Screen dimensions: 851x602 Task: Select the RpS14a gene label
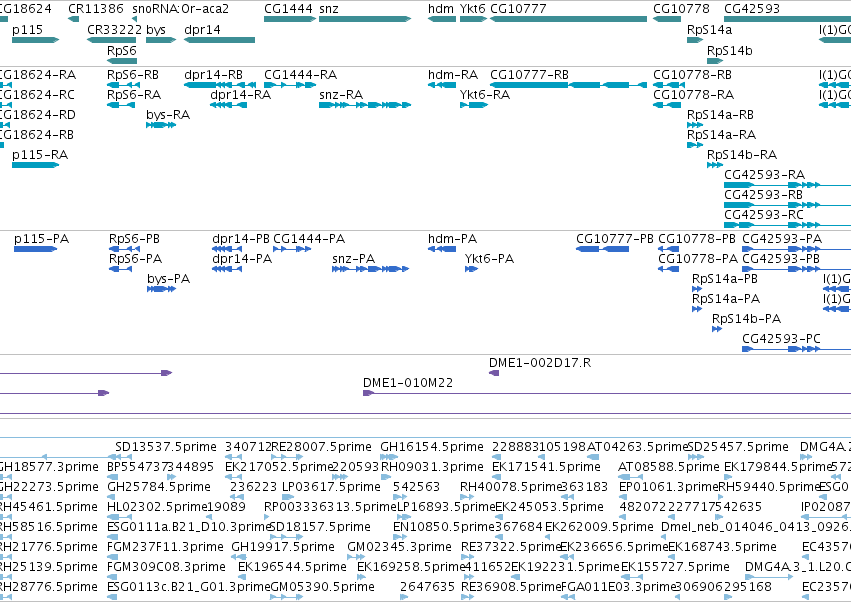pyautogui.click(x=709, y=30)
